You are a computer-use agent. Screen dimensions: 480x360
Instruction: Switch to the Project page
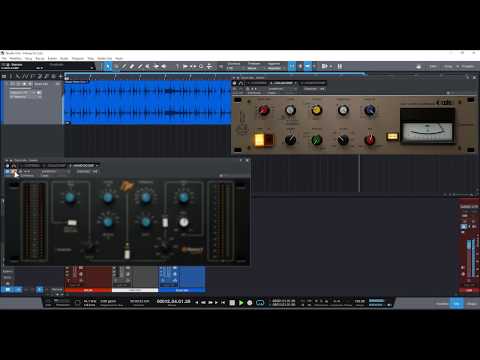point(467,66)
